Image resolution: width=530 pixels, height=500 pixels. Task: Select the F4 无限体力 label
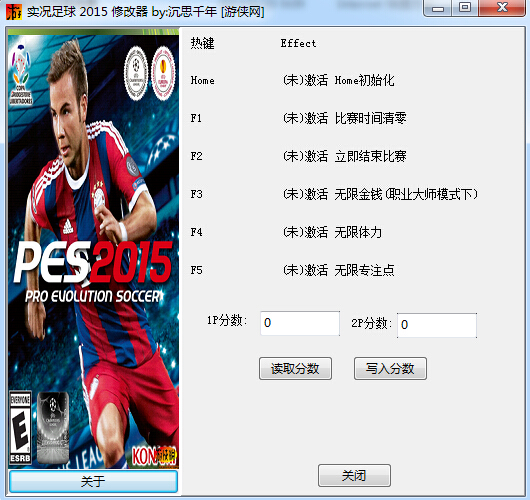(333, 232)
